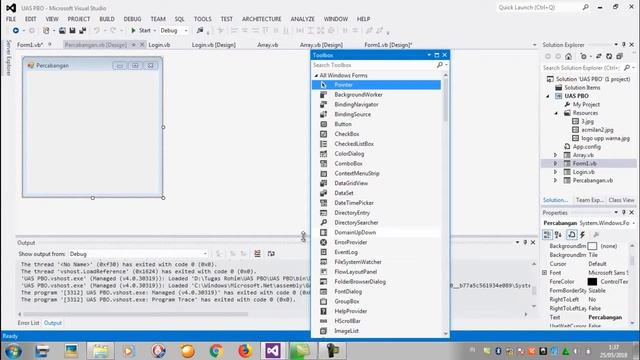Select the BindingNavigator control
640x360 pixels.
376,104
